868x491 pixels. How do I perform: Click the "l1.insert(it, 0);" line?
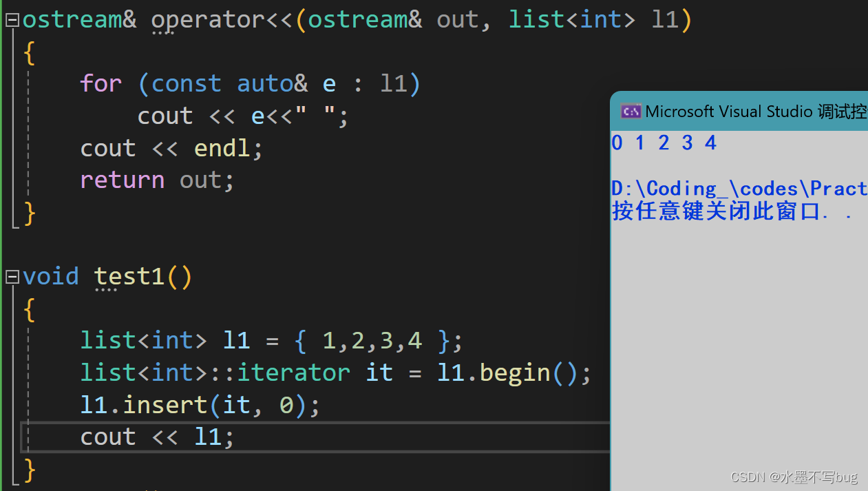pyautogui.click(x=200, y=404)
